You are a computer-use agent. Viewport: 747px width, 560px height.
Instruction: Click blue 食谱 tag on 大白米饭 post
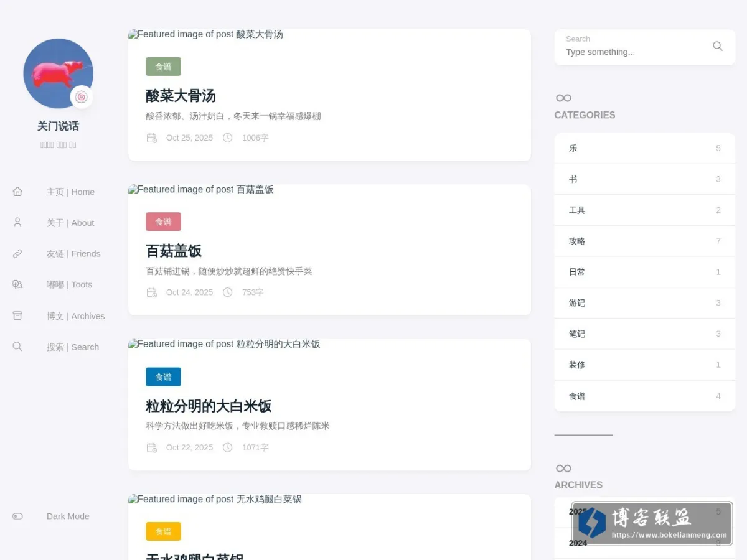pyautogui.click(x=163, y=377)
